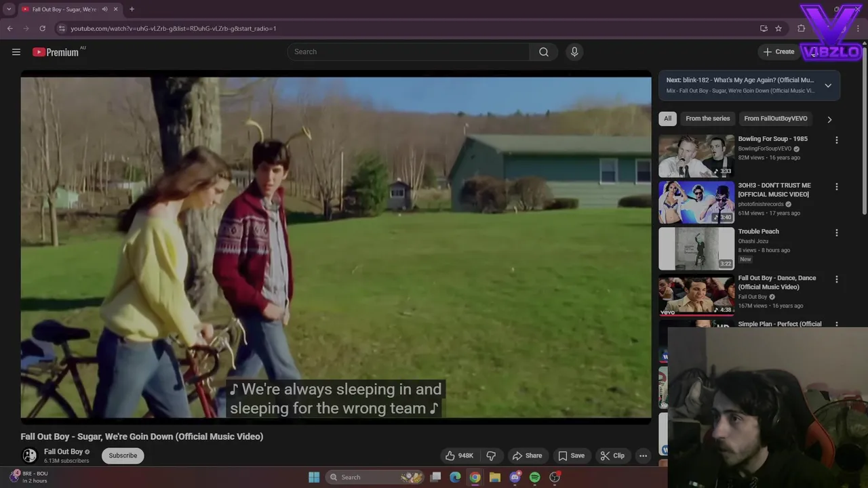
Task: Bookmark this page with the star
Action: point(778,28)
